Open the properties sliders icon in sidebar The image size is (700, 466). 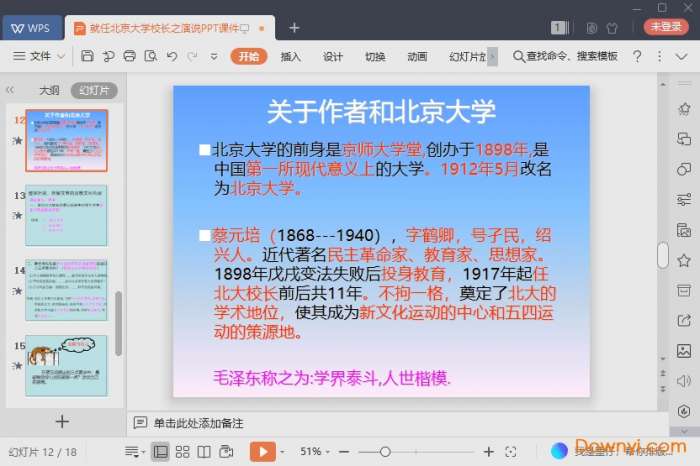[x=684, y=200]
